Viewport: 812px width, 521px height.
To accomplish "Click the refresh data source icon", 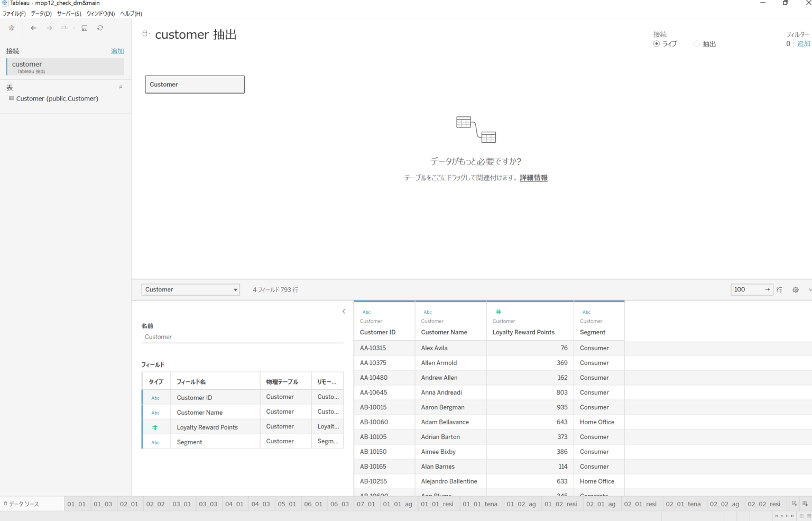I will 100,28.
